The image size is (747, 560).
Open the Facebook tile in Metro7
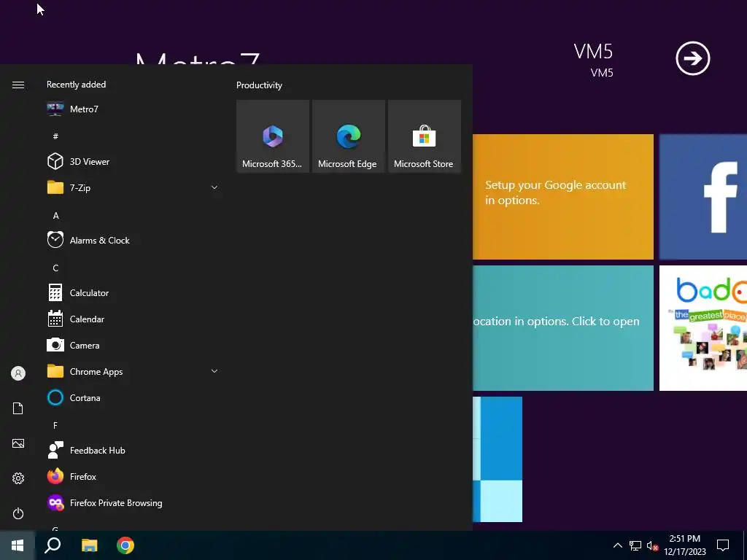click(703, 197)
